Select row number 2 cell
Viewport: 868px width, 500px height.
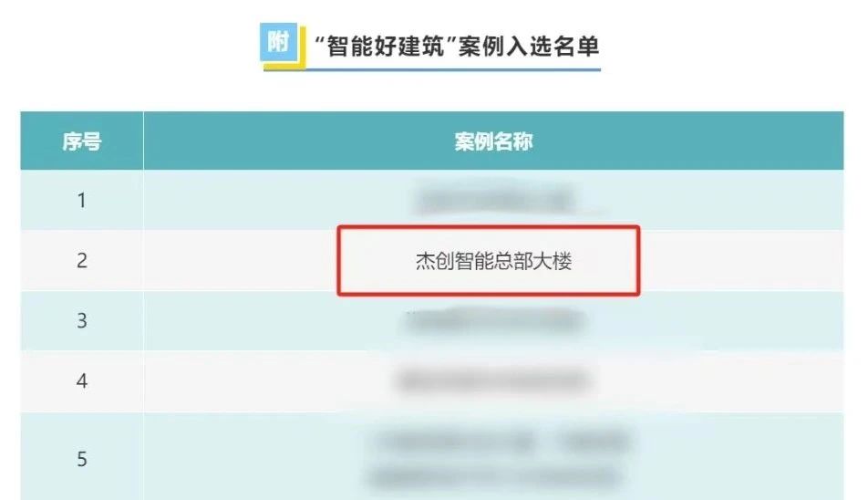[x=82, y=260]
